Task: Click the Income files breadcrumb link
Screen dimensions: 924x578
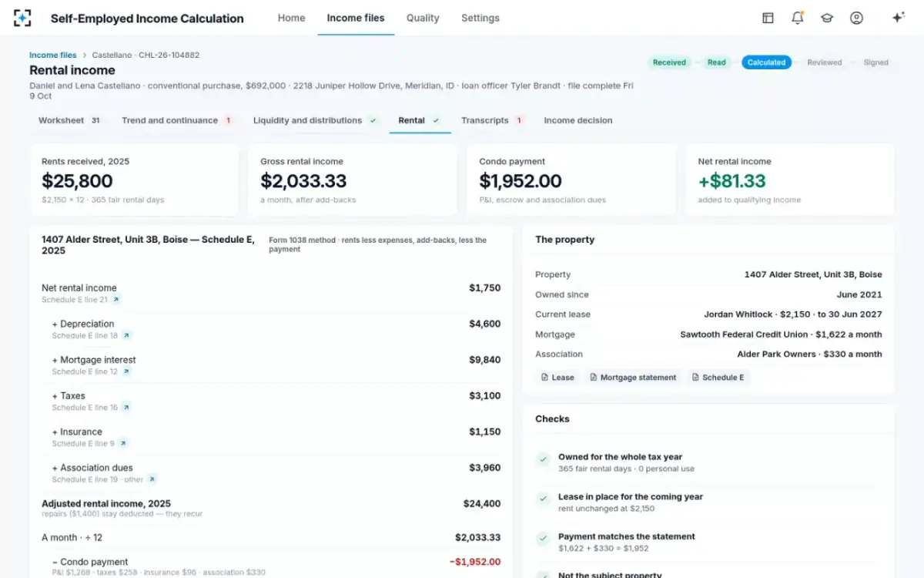Action: [x=53, y=55]
